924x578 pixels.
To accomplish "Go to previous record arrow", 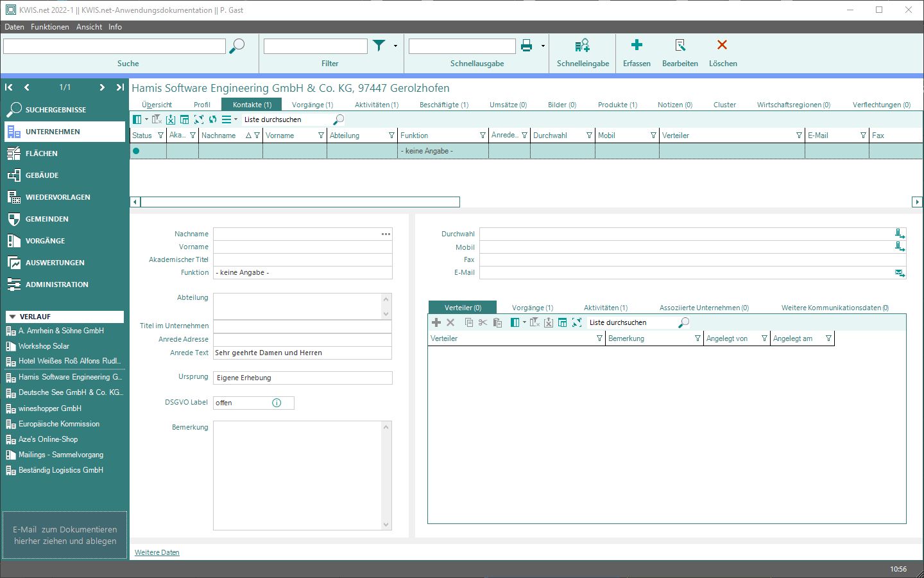I will [x=27, y=87].
